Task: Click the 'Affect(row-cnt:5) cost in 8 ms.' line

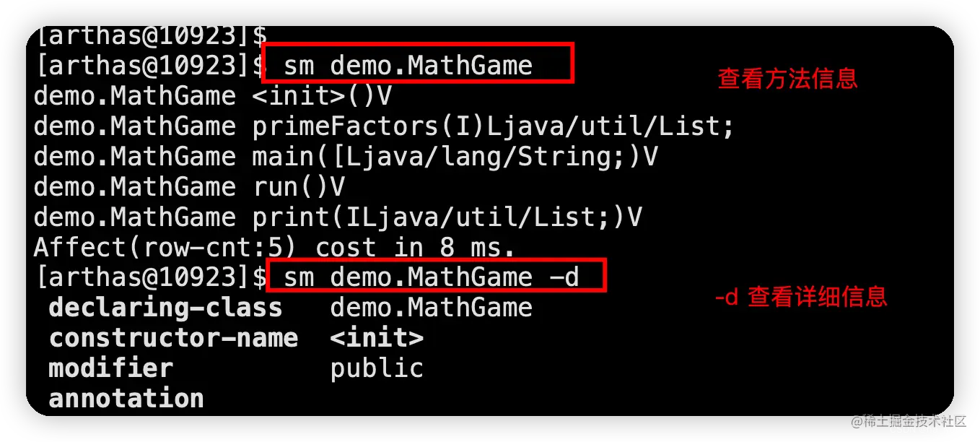Action: coord(275,247)
